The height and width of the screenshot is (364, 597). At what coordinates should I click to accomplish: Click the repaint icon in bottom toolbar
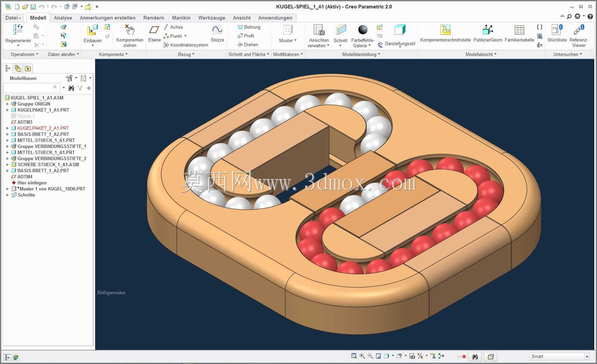pos(378,356)
